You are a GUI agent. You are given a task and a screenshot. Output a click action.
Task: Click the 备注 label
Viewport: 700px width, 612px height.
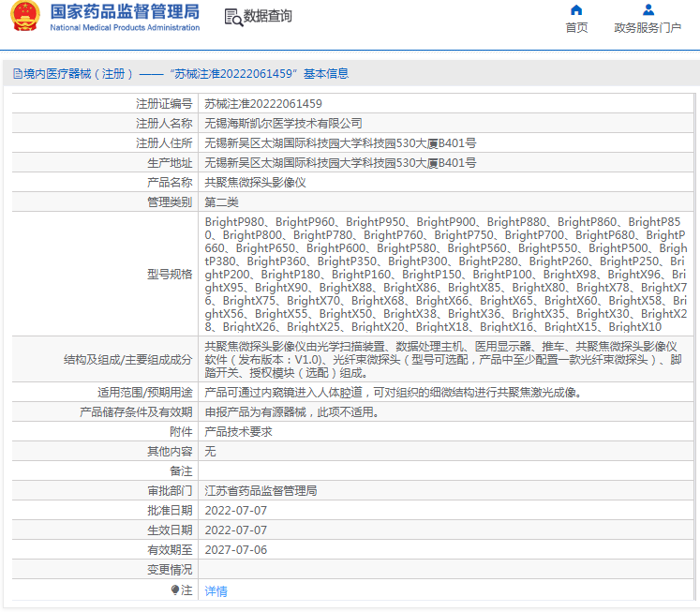click(x=181, y=470)
